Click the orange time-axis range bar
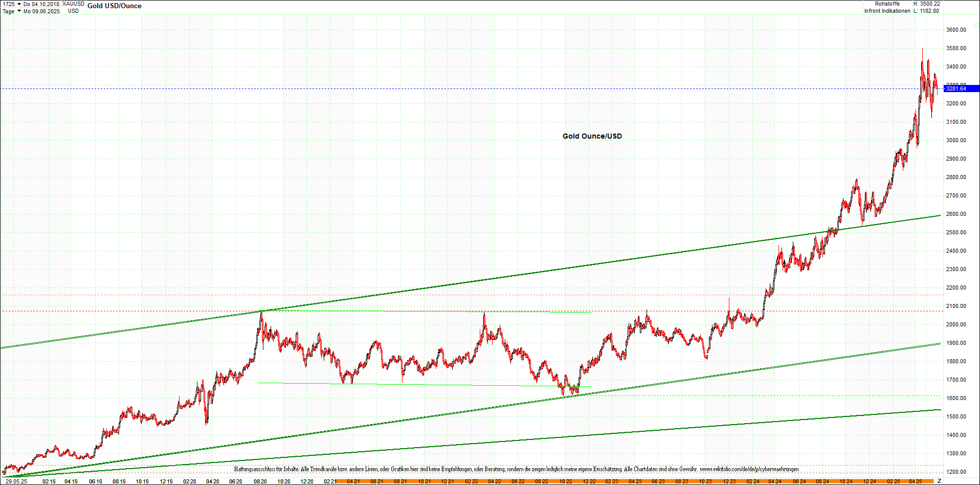 pyautogui.click(x=634, y=481)
